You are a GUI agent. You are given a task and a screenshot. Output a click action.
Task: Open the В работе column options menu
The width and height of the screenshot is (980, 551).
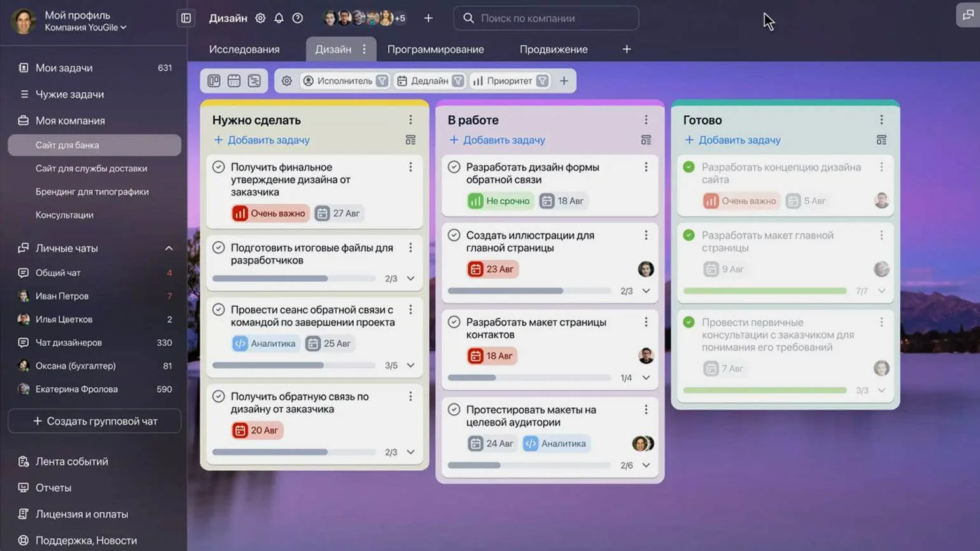tap(646, 120)
